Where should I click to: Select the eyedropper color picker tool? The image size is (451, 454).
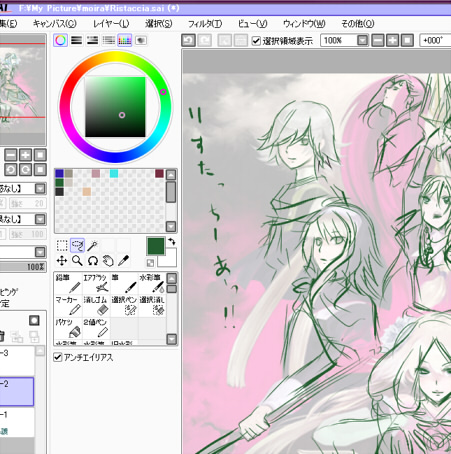tap(123, 261)
